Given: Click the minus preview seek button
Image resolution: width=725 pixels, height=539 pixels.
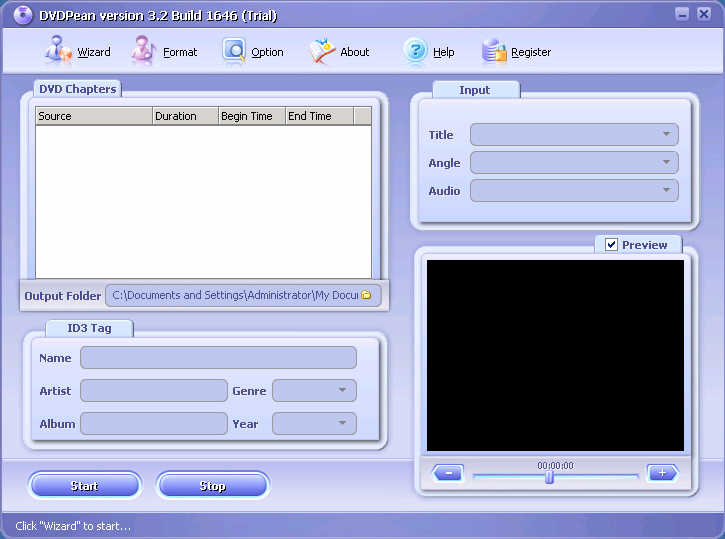Looking at the screenshot, I should click(x=448, y=473).
